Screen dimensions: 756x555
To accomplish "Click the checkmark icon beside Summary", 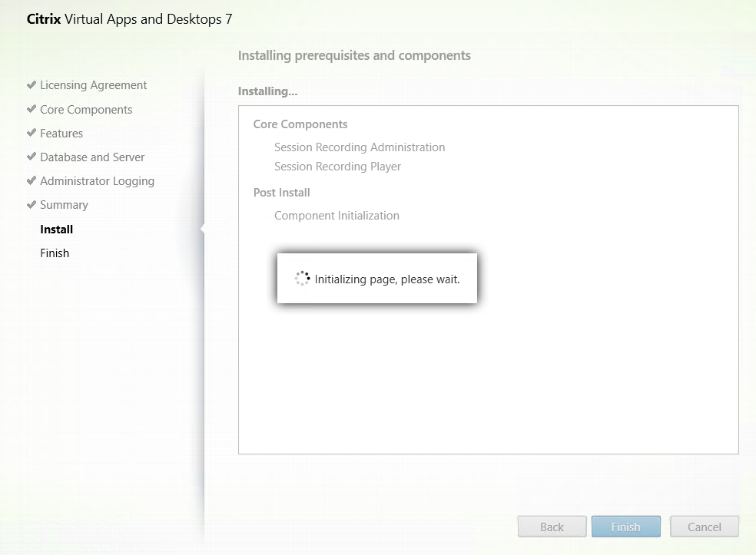I will [31, 205].
